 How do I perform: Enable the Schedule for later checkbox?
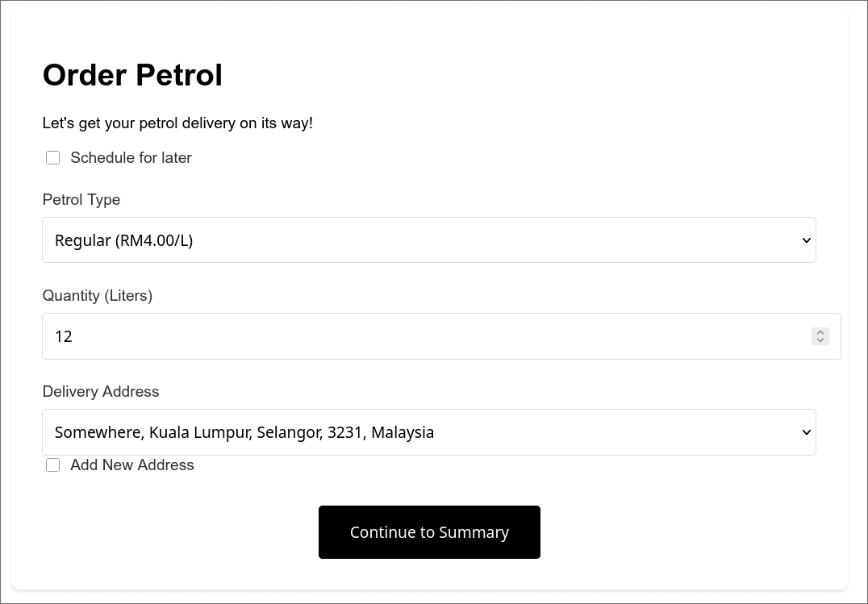tap(52, 157)
